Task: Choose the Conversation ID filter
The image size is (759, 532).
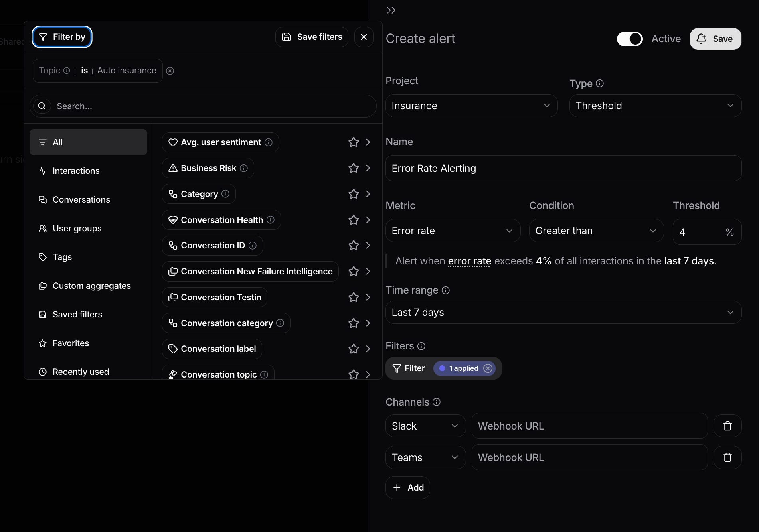Action: [x=212, y=246]
